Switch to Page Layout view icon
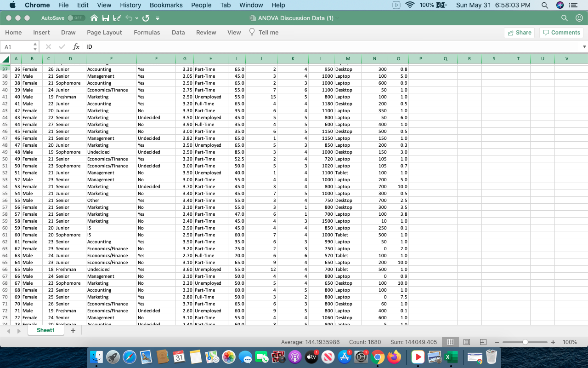588x368 pixels. 467,342
